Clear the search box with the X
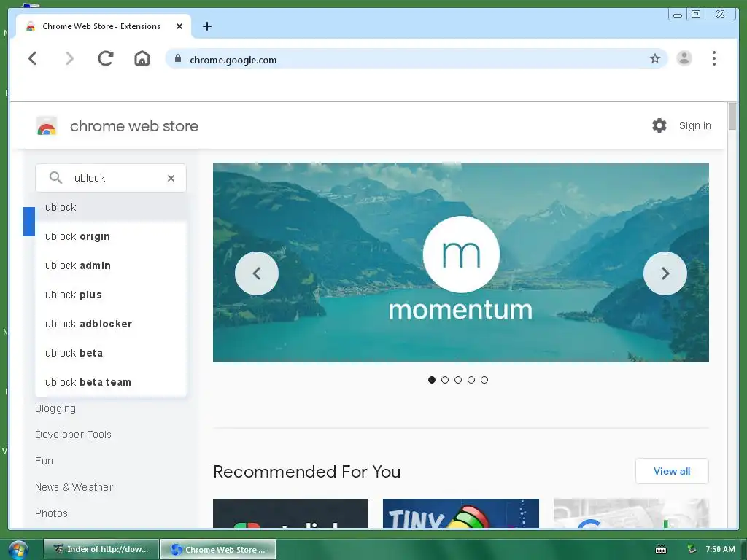Screen dimensions: 747x560 [171, 178]
